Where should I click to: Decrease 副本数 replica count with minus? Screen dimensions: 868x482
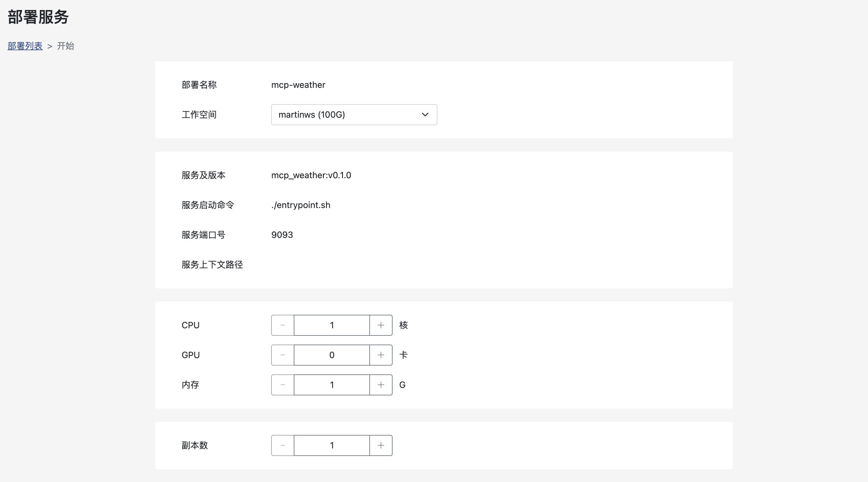pos(283,445)
